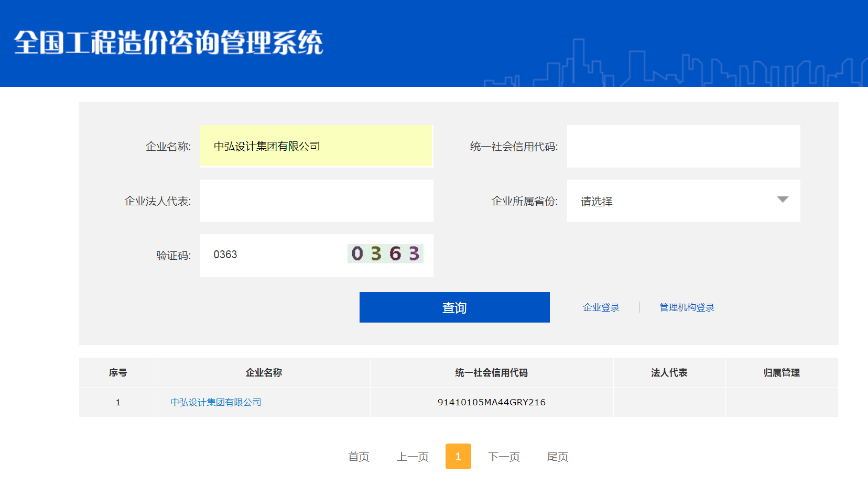Select page number 1
The height and width of the screenshot is (487, 868).
tap(458, 456)
